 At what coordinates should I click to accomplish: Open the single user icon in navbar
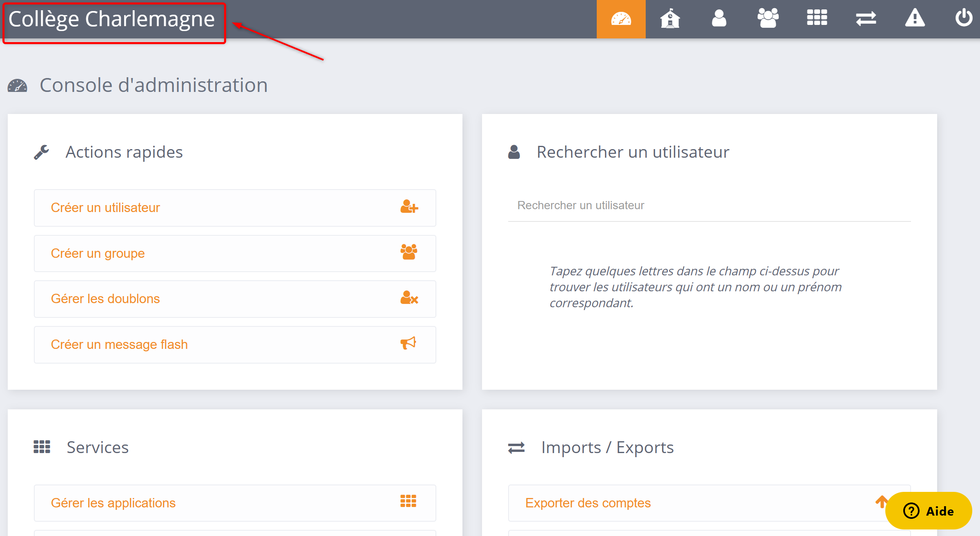(x=719, y=18)
